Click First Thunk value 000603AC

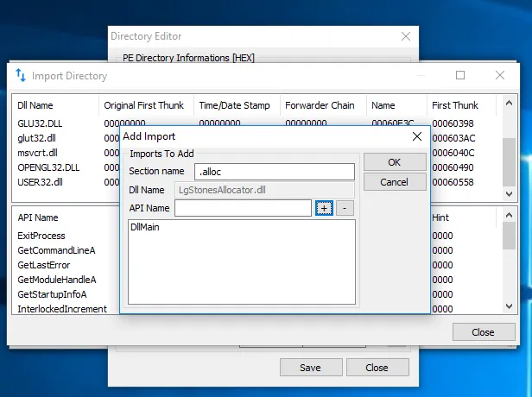(453, 138)
